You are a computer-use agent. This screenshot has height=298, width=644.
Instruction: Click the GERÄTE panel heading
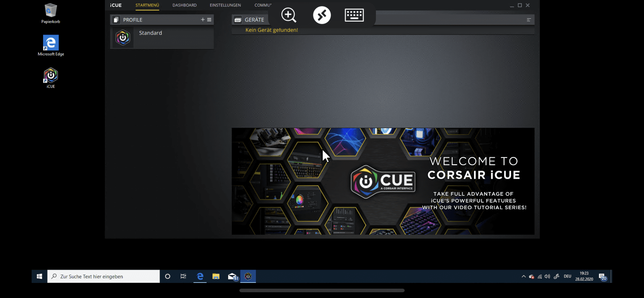(x=254, y=20)
